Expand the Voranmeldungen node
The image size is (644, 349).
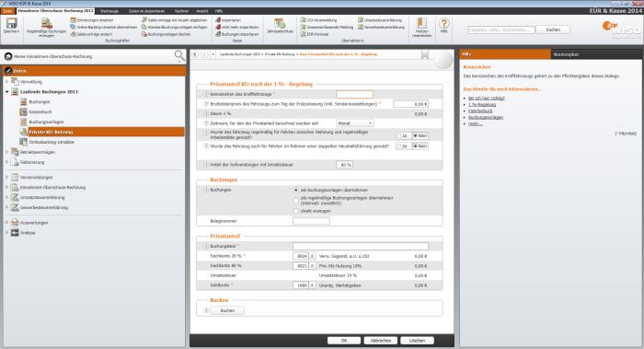(x=7, y=177)
